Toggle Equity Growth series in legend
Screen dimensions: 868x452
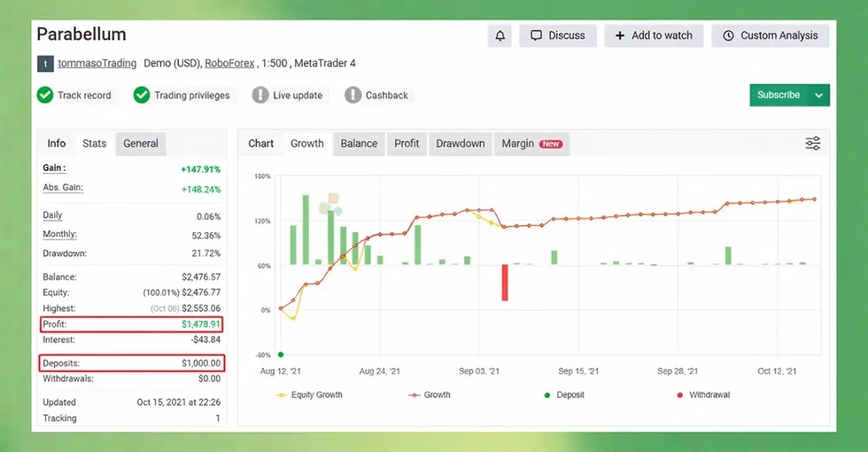pos(309,395)
